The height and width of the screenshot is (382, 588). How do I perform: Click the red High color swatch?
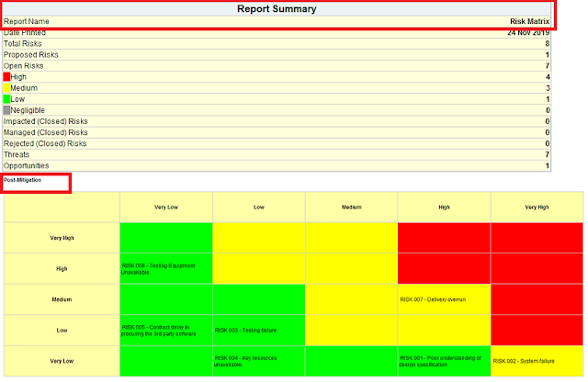6,77
